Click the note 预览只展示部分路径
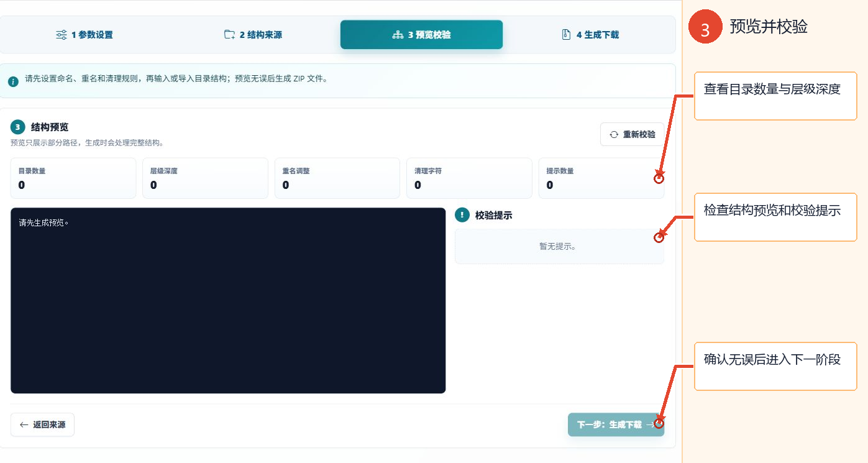The image size is (868, 463). (x=87, y=142)
